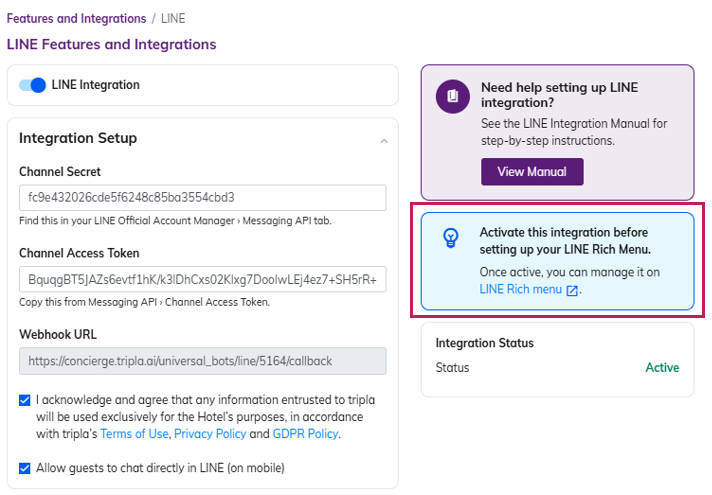Click the LINE breadcrumb item
Image resolution: width=712 pixels, height=495 pixels.
click(x=172, y=19)
